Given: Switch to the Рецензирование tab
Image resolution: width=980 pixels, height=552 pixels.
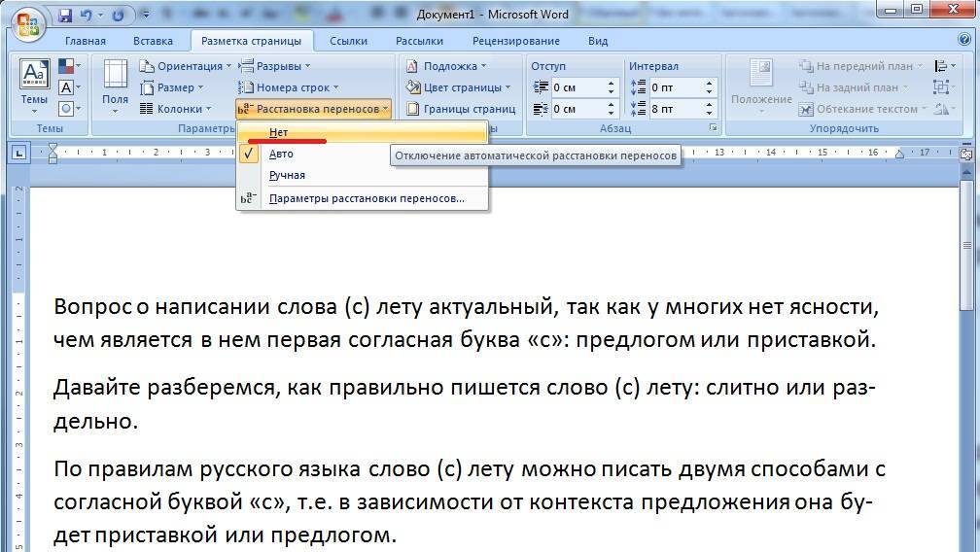Looking at the screenshot, I should [x=516, y=41].
